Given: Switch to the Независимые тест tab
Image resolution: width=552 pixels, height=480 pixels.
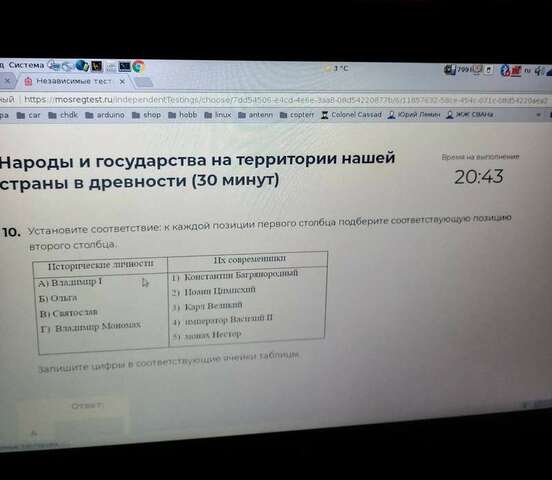Looking at the screenshot, I should (74, 81).
